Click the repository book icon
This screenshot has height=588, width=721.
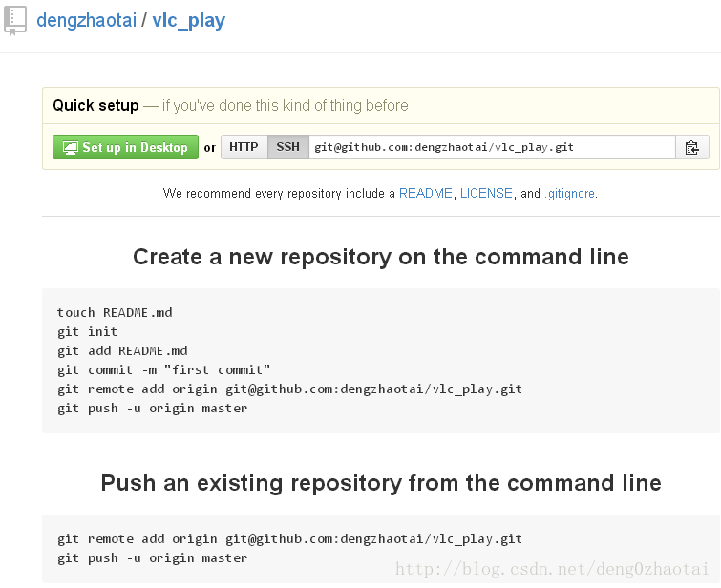(15, 20)
